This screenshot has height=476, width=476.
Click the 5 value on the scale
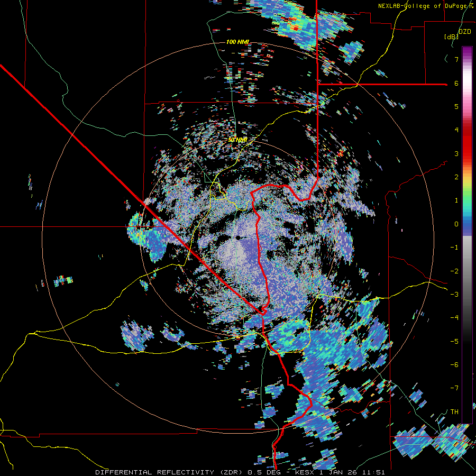456,106
